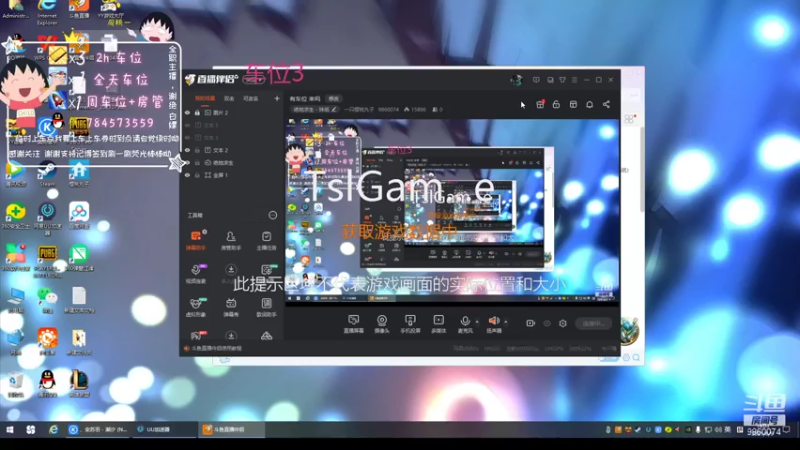The height and width of the screenshot is (450, 800).
Task: Click the stream preview canvas
Action: click(452, 212)
